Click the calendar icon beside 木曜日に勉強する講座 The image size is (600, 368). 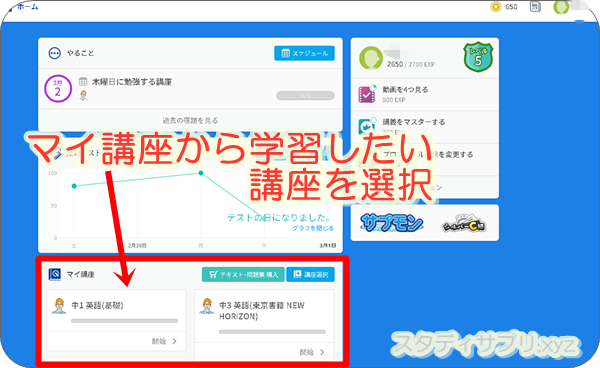pos(83,81)
